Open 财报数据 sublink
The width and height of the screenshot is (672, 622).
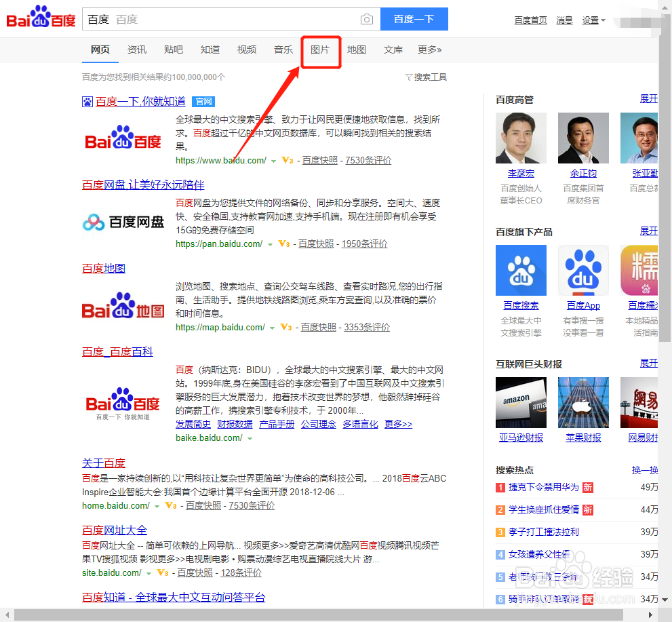(235, 424)
